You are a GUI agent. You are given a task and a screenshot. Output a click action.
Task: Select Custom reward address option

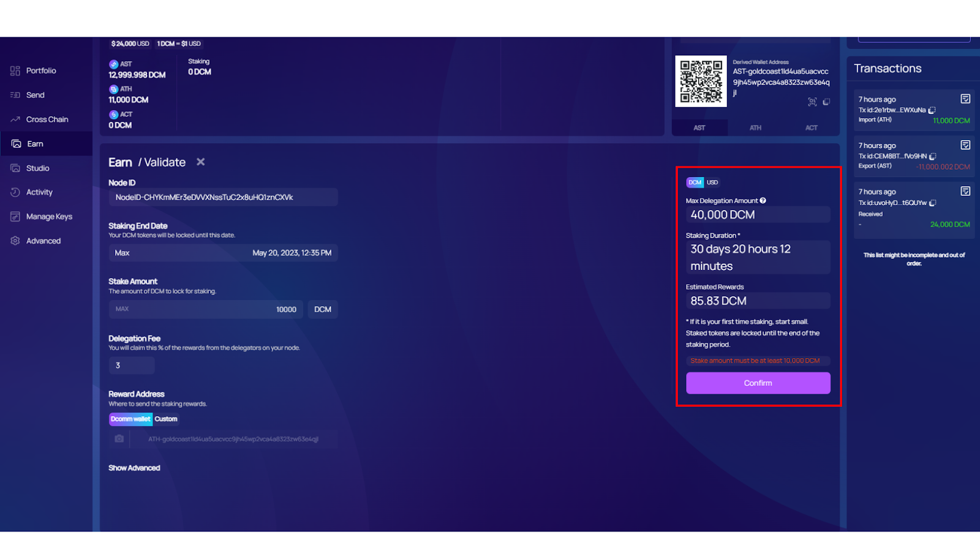pos(166,419)
